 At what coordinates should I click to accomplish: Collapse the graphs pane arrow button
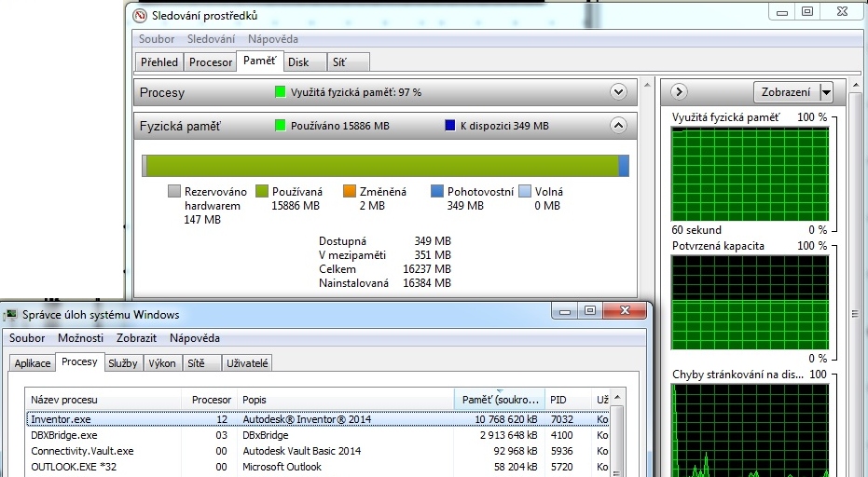click(x=679, y=92)
